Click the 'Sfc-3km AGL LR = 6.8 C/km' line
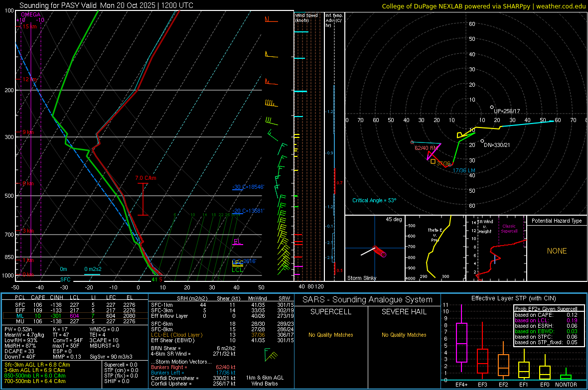The image size is (588, 390). pyautogui.click(x=37, y=365)
